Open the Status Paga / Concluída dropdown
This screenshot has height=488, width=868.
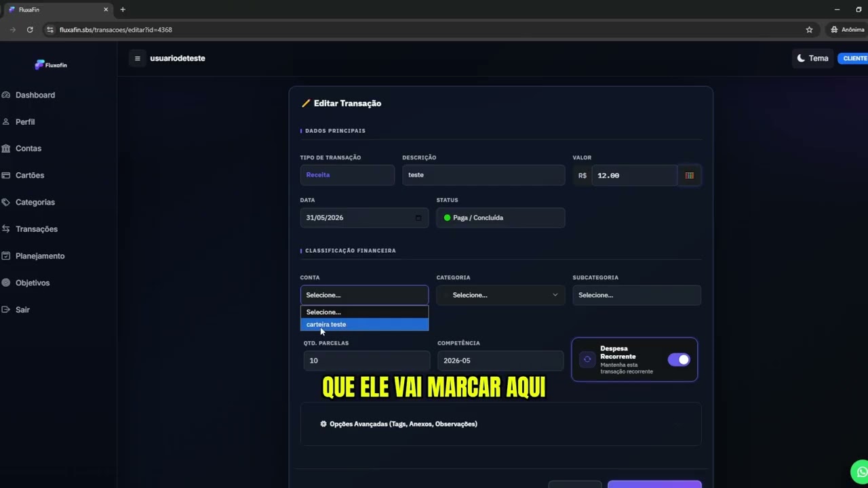click(500, 218)
